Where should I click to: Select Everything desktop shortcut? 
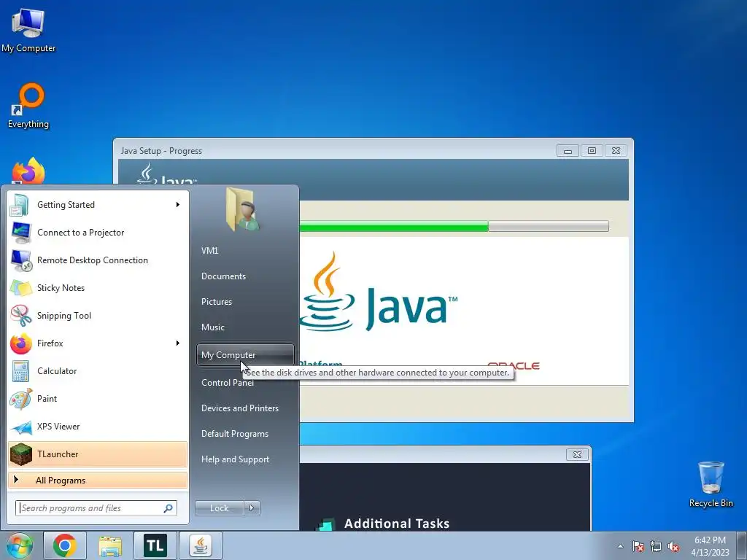pos(28,106)
